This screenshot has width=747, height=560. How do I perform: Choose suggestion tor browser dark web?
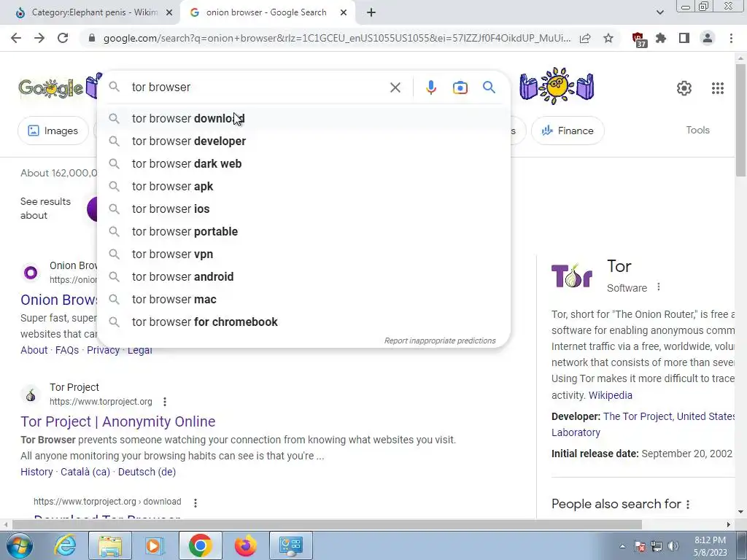pyautogui.click(x=303, y=164)
